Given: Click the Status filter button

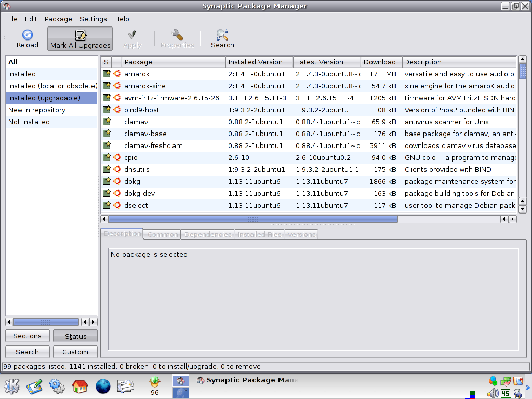Looking at the screenshot, I should (x=75, y=336).
